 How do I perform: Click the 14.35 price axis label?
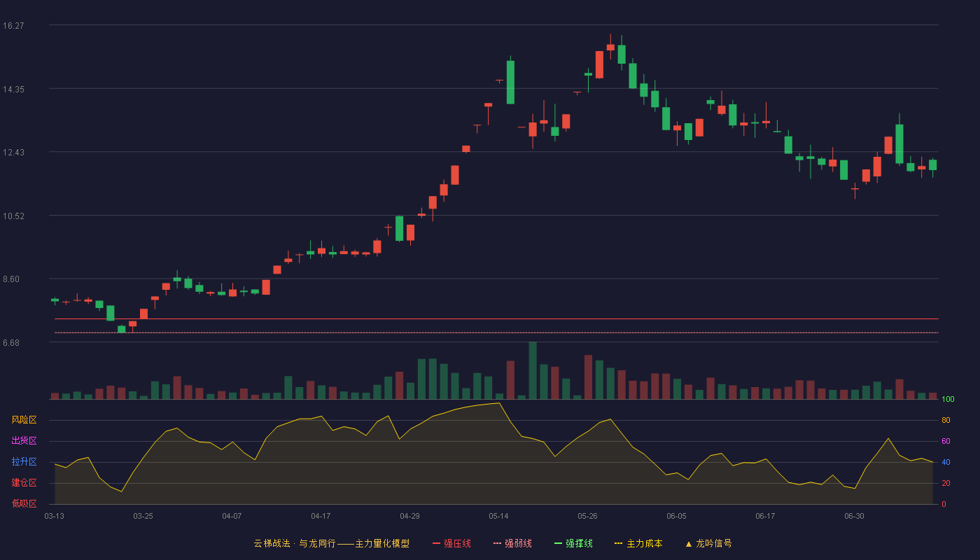[13, 90]
